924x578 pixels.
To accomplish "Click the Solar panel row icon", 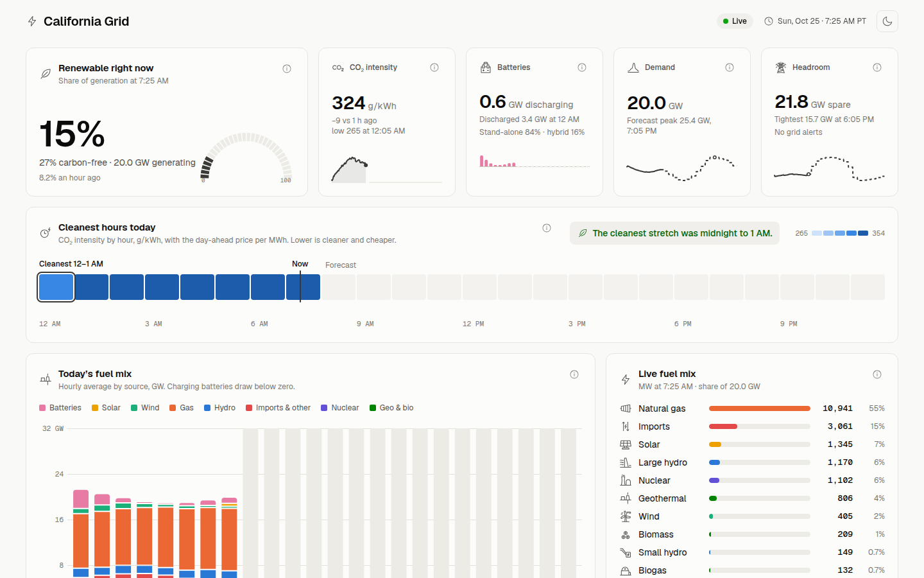I will (x=626, y=444).
